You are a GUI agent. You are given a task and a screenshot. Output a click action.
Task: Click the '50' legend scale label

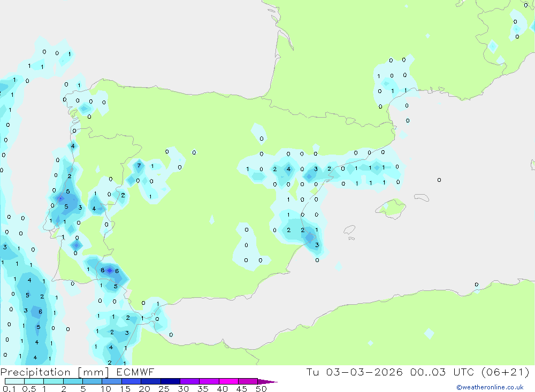click(x=262, y=389)
